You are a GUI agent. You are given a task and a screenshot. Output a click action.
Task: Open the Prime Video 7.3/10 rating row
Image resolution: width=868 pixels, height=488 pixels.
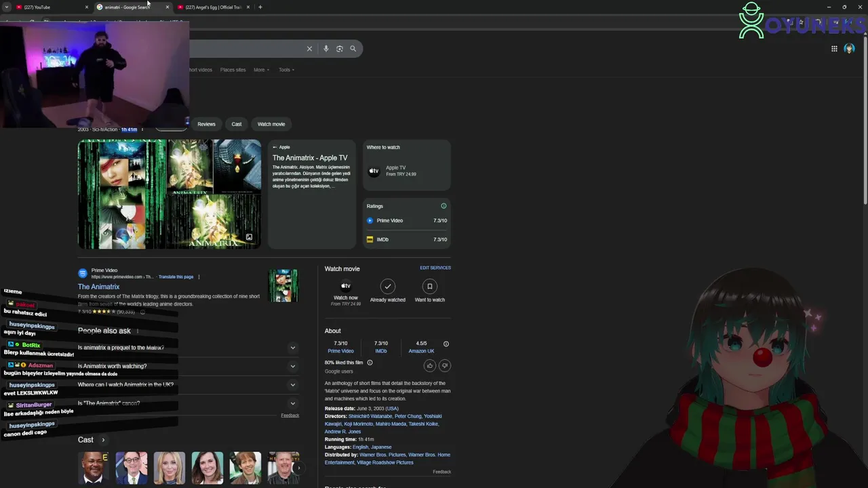(406, 220)
